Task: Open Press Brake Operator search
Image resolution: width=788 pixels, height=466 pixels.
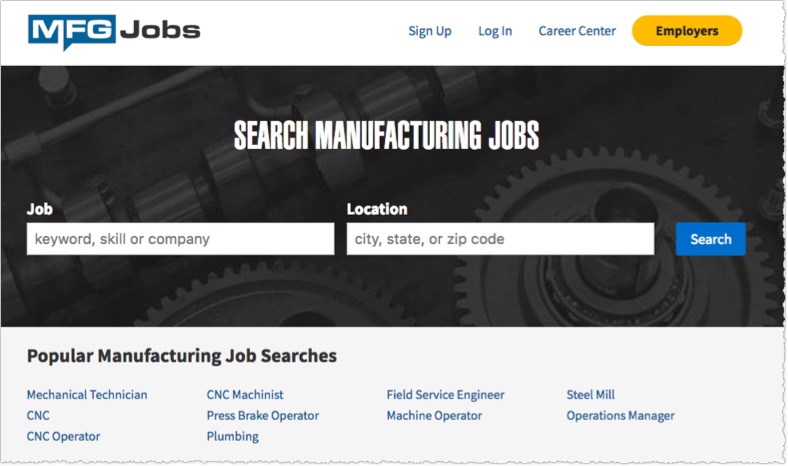Action: pos(263,416)
